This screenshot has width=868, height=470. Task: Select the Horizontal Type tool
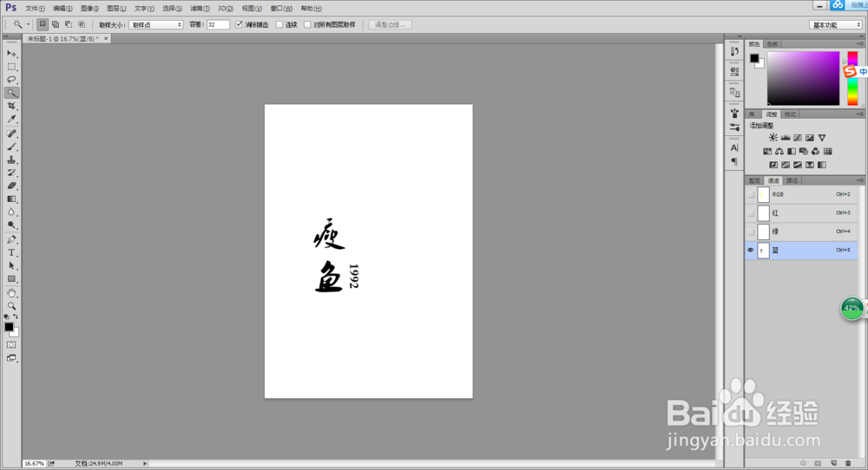coord(11,252)
